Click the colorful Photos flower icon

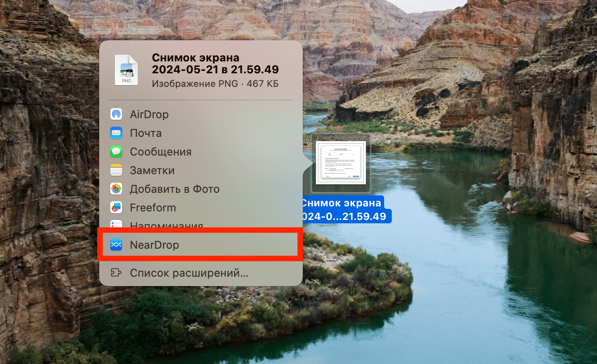(x=116, y=189)
